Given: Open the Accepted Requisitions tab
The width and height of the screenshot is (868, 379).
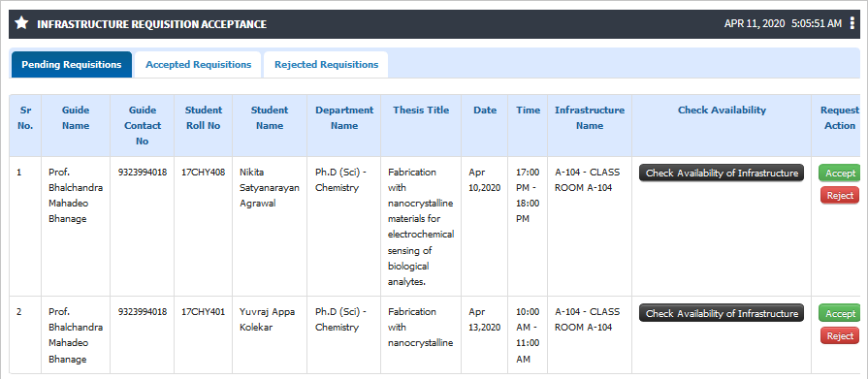Looking at the screenshot, I should coord(198,65).
